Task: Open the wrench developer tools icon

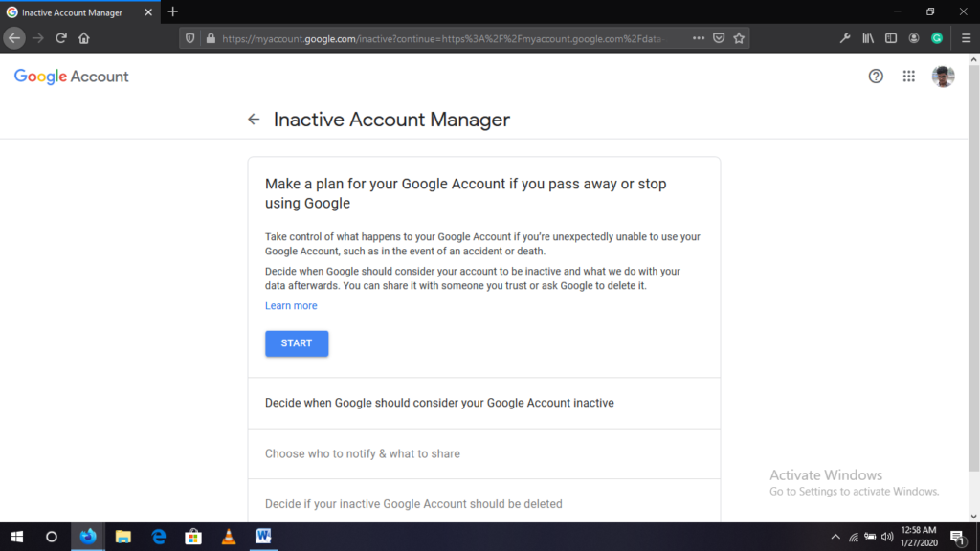Action: click(845, 38)
